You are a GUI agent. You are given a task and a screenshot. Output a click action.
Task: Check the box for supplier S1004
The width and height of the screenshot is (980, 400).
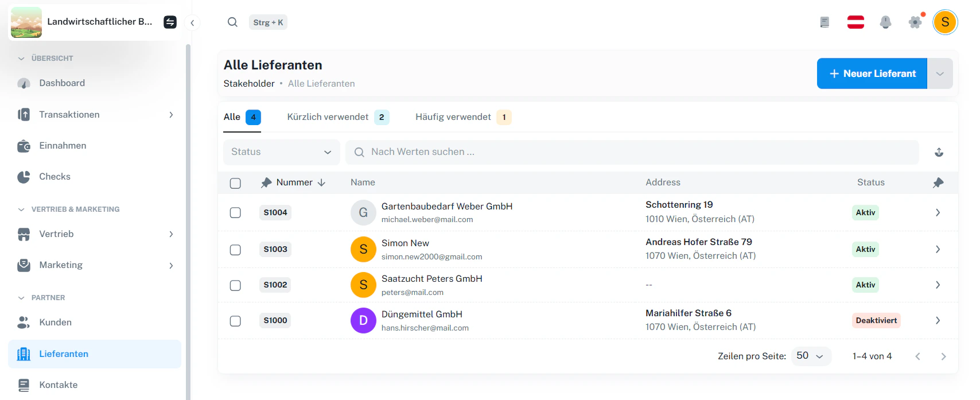tap(235, 212)
